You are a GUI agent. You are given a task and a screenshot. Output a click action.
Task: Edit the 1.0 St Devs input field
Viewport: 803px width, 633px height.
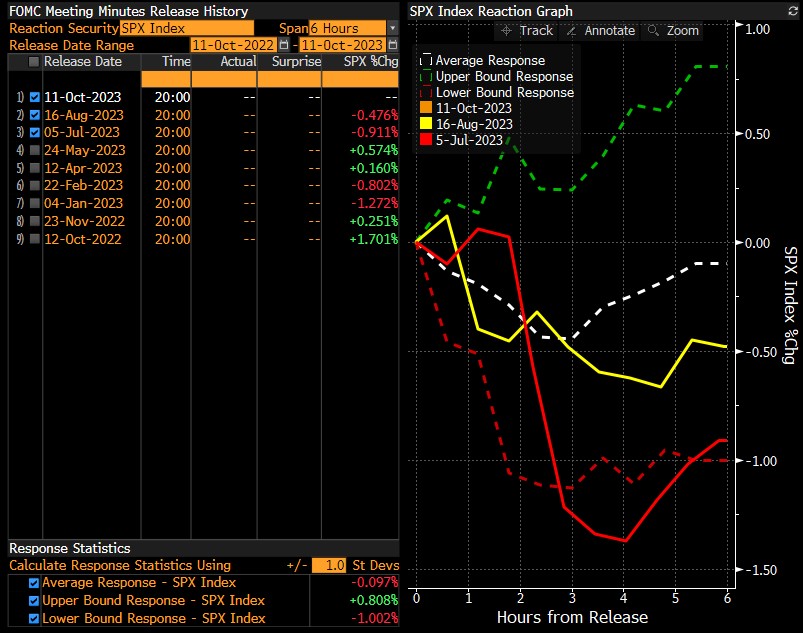point(328,565)
